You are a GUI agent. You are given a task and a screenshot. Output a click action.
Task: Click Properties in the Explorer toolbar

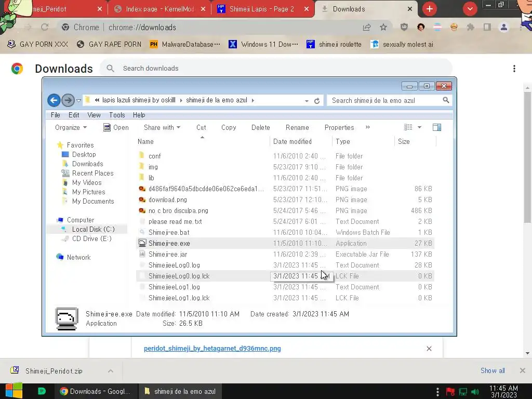click(339, 128)
